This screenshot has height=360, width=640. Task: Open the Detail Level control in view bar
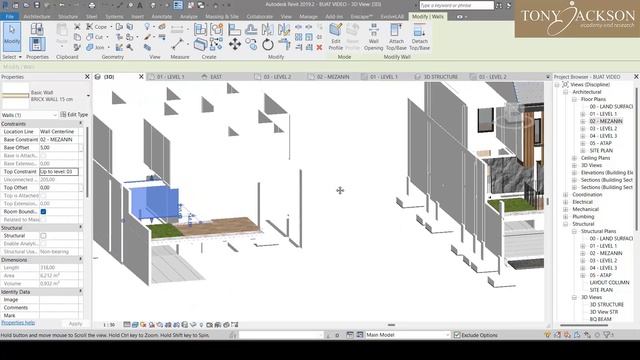pos(127,325)
